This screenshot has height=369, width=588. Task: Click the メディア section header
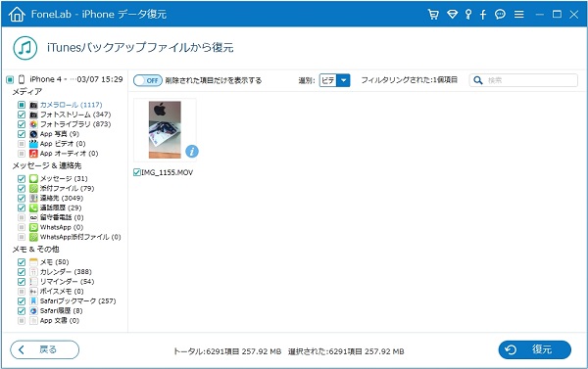pyautogui.click(x=27, y=92)
